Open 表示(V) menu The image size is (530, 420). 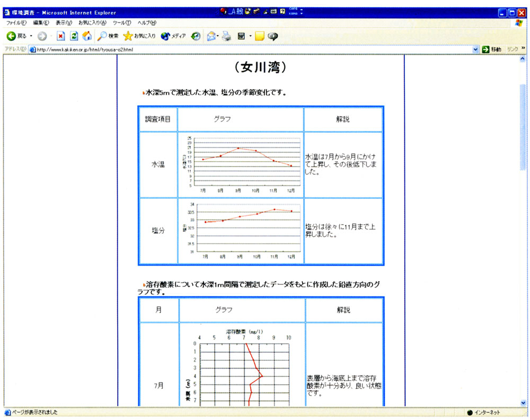click(x=64, y=23)
